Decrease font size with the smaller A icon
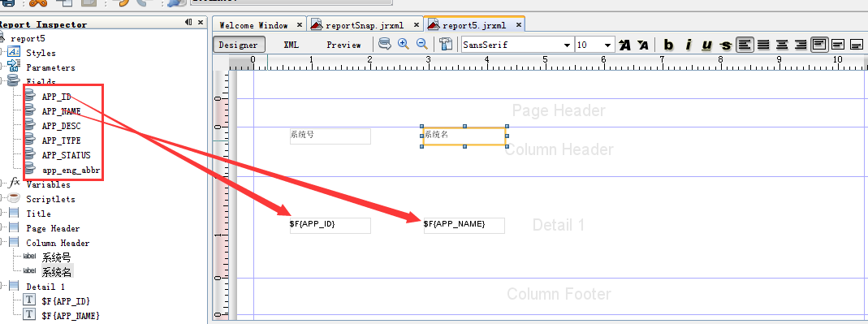 coord(643,45)
